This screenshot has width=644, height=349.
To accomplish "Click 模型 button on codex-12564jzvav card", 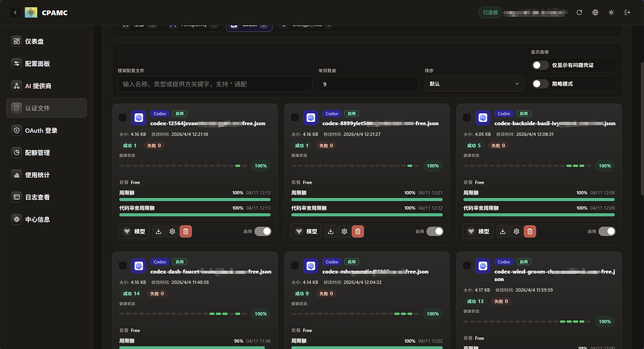I will coord(135,231).
